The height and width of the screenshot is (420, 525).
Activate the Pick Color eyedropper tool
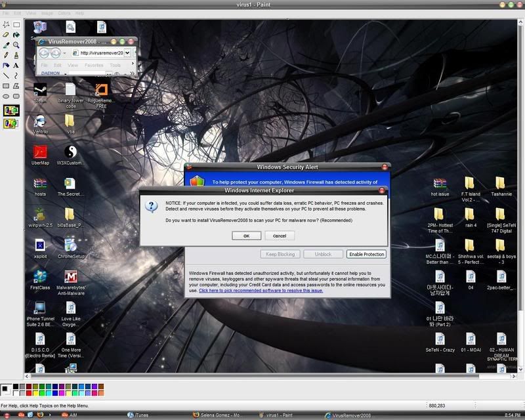(6, 45)
